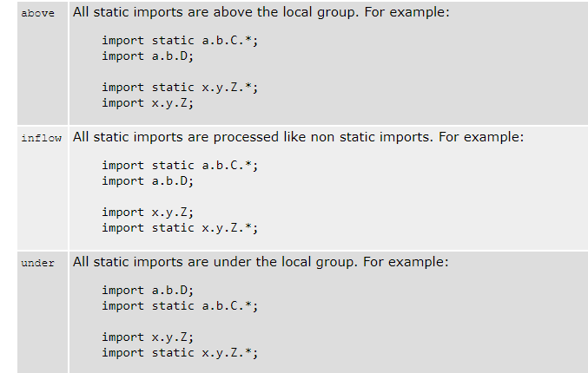Viewport: 588px width, 373px height.
Task: Click "import a.b.D;" in the under example
Action: coord(148,291)
